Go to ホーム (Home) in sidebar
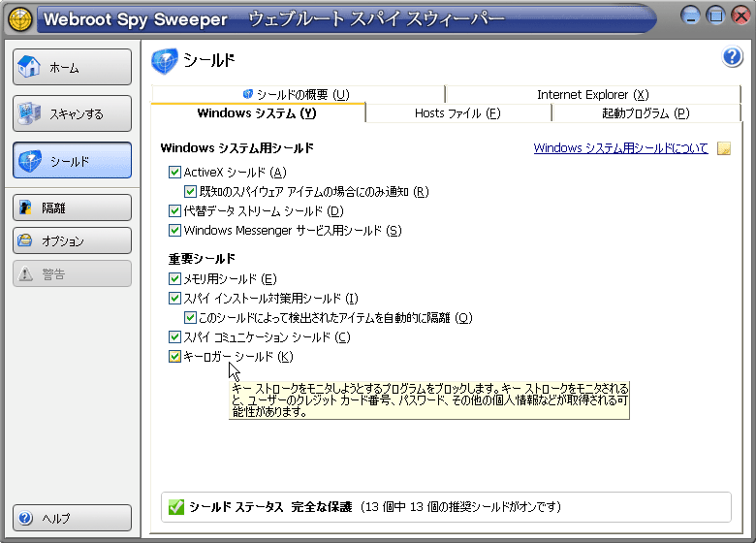 (x=73, y=67)
